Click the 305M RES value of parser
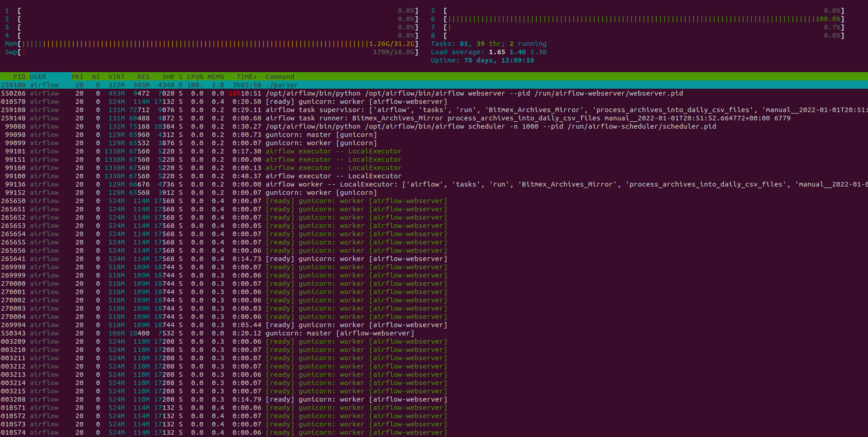This screenshot has height=437, width=868. (x=142, y=85)
